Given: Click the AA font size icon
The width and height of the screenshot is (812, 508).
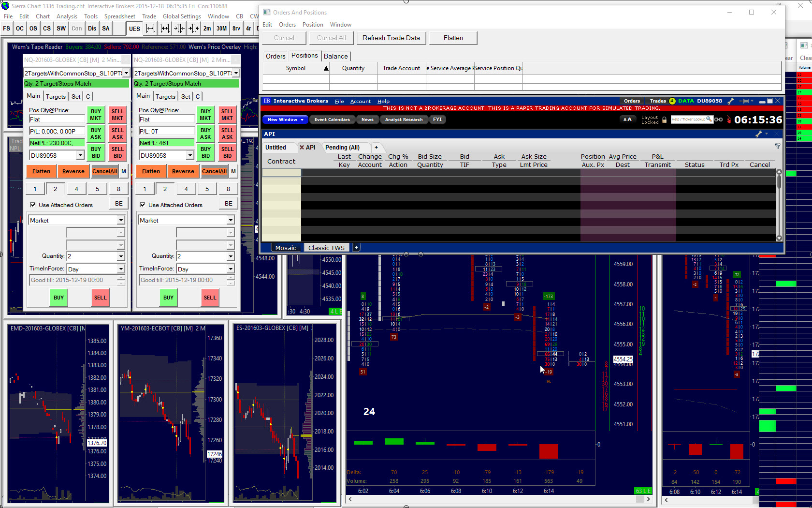Looking at the screenshot, I should (627, 120).
